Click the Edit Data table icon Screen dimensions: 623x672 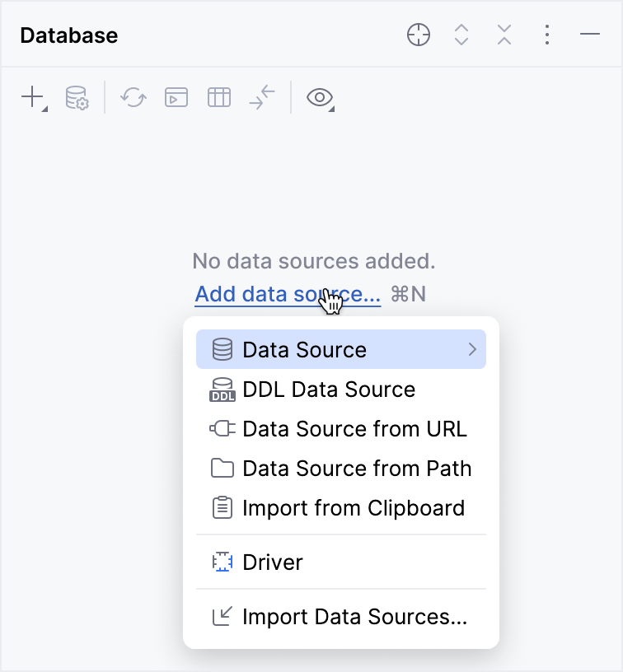(219, 98)
